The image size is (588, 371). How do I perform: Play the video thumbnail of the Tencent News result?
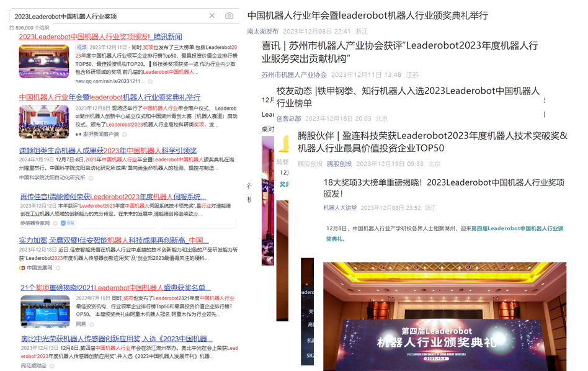(x=44, y=61)
